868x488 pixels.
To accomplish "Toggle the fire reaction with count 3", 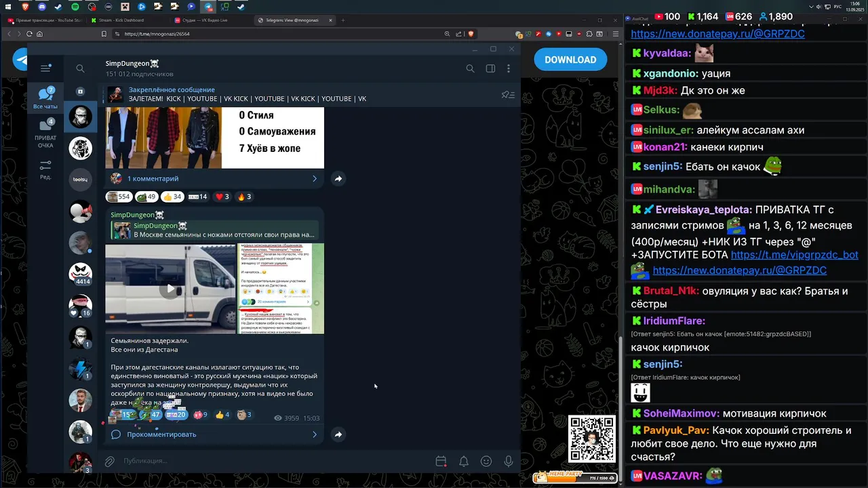I will 244,197.
